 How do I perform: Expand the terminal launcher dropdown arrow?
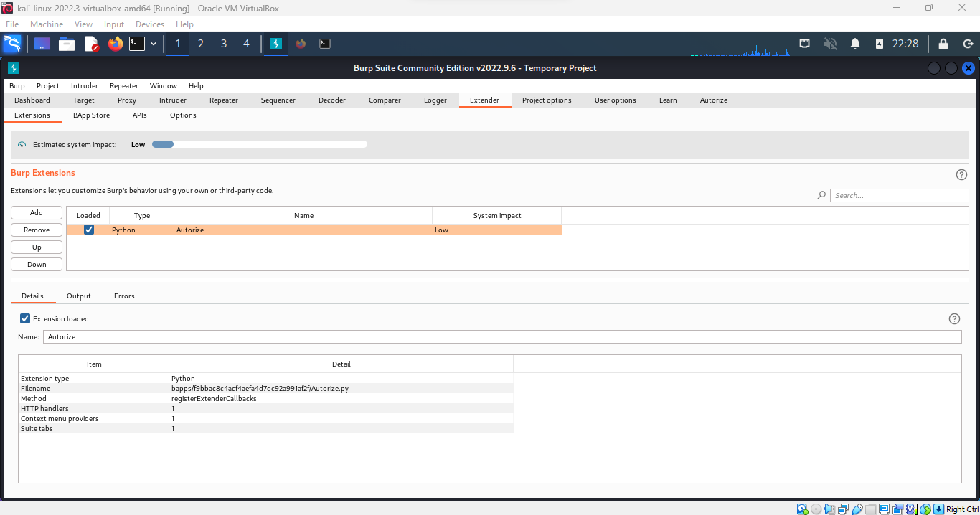tap(154, 44)
